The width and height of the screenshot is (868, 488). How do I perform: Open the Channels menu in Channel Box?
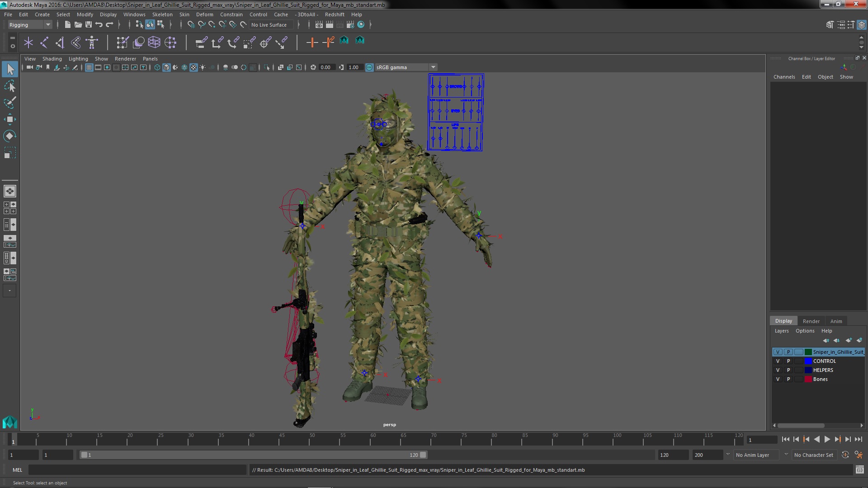pyautogui.click(x=784, y=77)
